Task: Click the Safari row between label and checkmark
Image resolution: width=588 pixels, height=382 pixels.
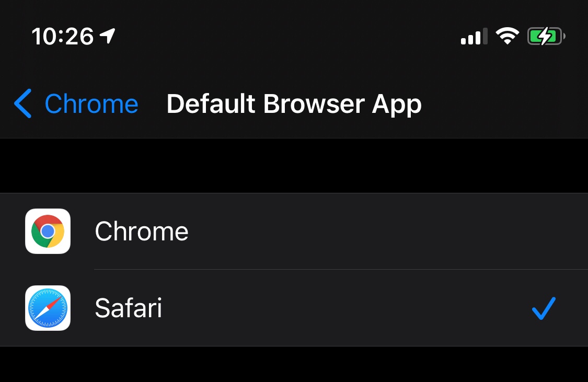Action: pos(345,308)
